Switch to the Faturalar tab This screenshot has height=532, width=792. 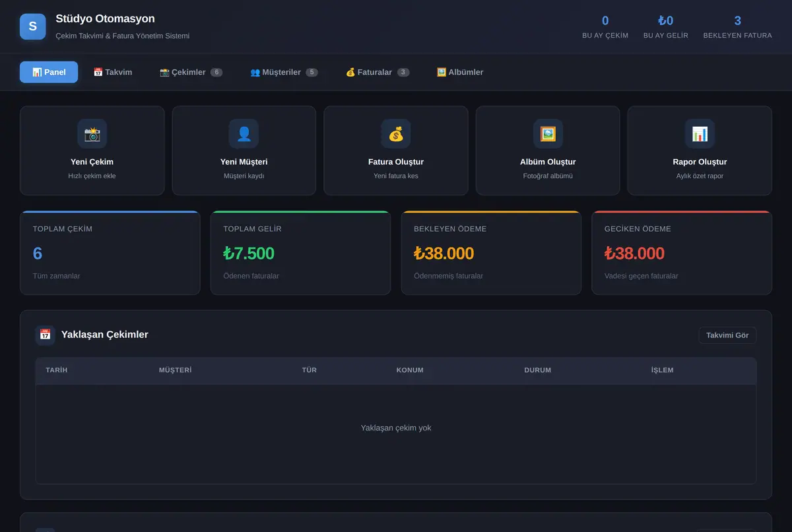378,72
